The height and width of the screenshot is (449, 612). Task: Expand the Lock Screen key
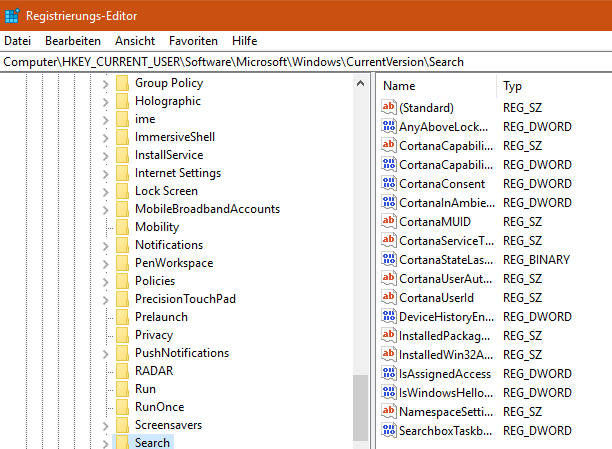tap(106, 191)
